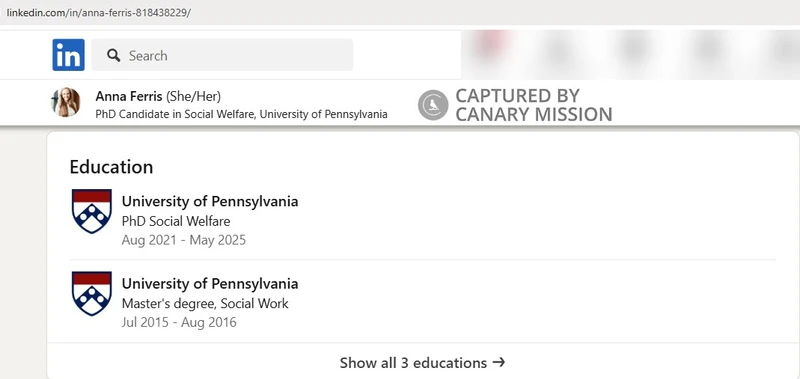Click the Penn shield logo for PhD entry
The width and height of the screenshot is (800, 379).
[x=91, y=211]
